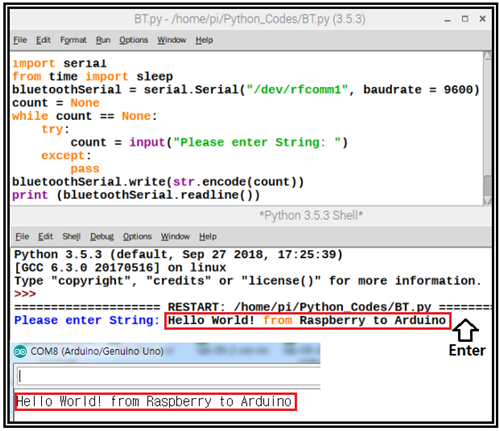Screen dimensions: 499x431
Task: Click the BT.py editor title bar text
Action: (x=250, y=19)
